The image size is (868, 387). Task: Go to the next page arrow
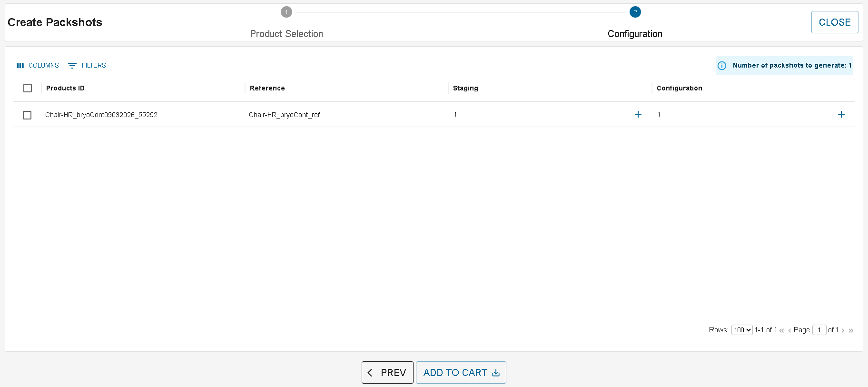pyautogui.click(x=843, y=330)
